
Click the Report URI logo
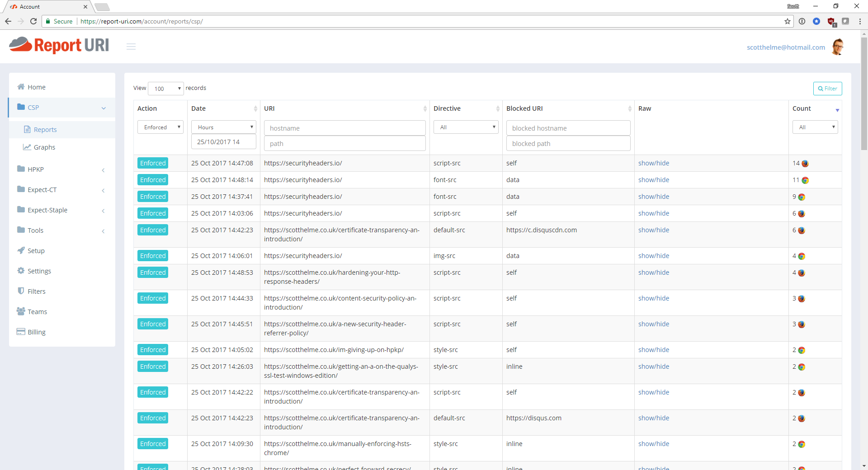click(x=58, y=45)
